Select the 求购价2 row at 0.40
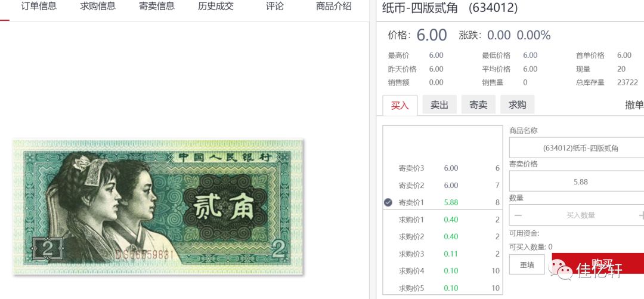The height and width of the screenshot is (299, 644). click(x=442, y=236)
